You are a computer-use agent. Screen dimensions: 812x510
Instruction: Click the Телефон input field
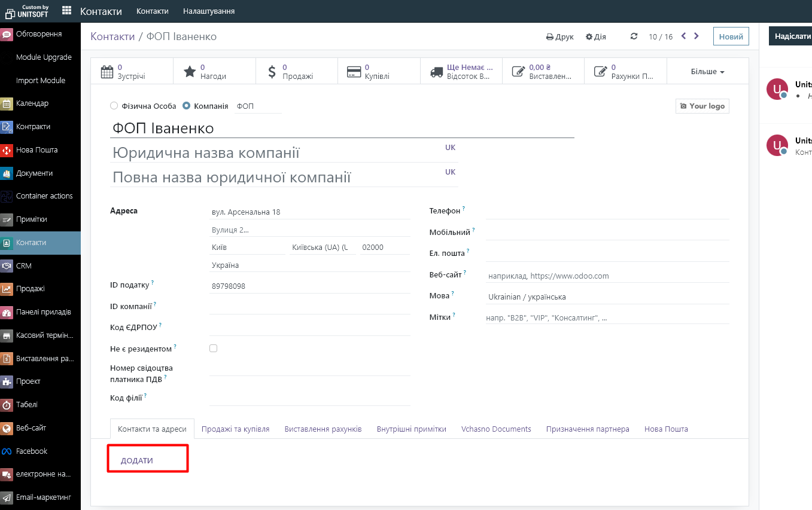pyautogui.click(x=607, y=211)
